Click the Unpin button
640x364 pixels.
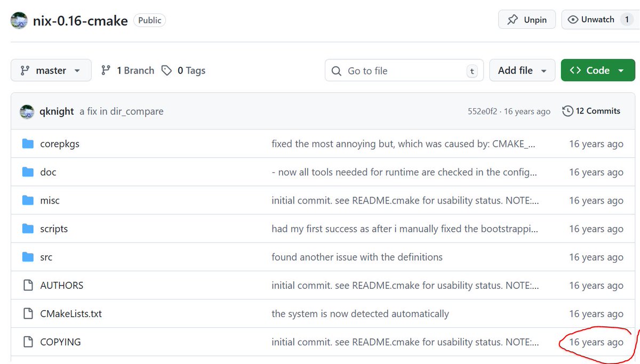point(527,20)
